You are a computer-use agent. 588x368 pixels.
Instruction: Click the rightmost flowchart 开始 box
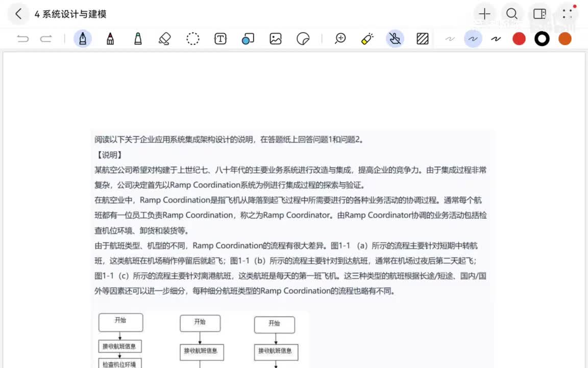[x=275, y=325]
